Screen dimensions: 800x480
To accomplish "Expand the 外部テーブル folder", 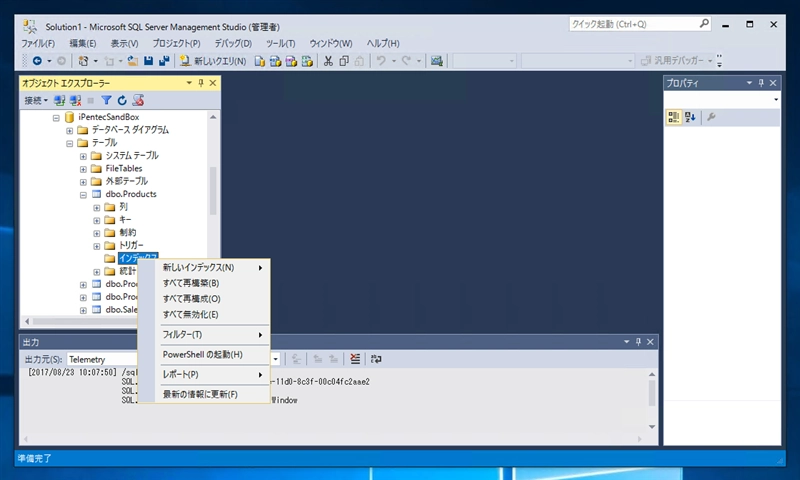I will click(83, 182).
